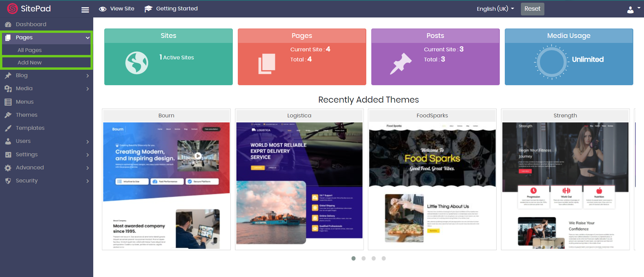
Task: Go to the fourth carousel pagination dot
Action: [384, 259]
